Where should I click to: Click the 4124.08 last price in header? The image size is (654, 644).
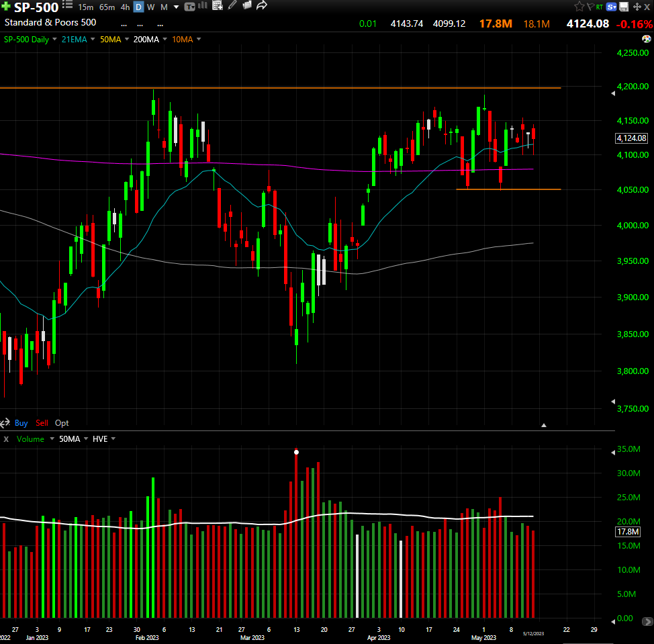click(588, 24)
